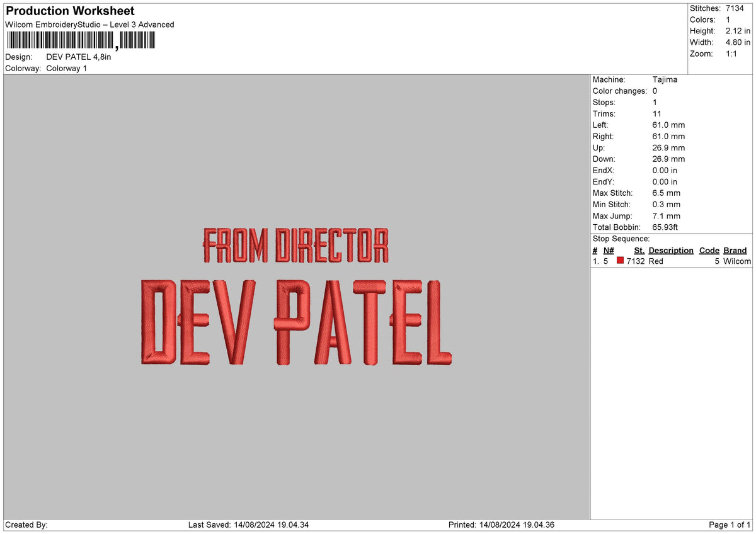The width and height of the screenshot is (756, 534).
Task: Select the Last Saved timestamp 14/08/2024
Action: (249, 524)
